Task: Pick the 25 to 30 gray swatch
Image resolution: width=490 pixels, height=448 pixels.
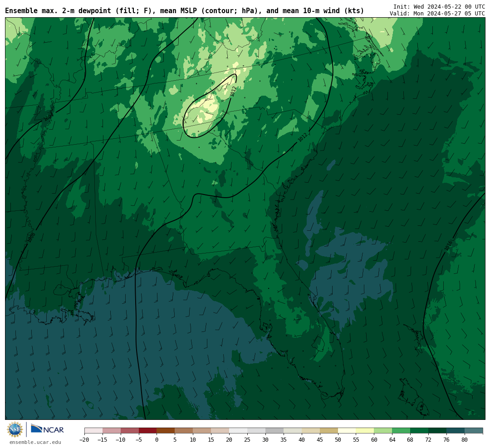Action: point(256,431)
